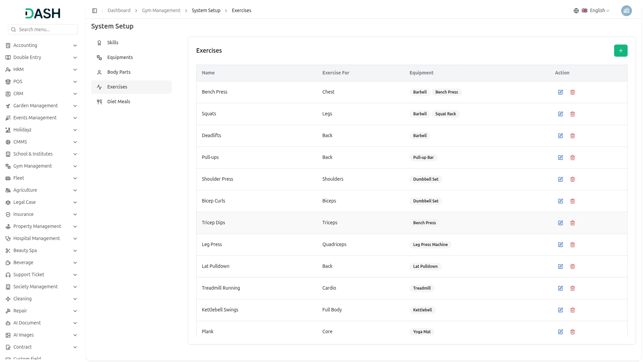The image size is (644, 362).
Task: Toggle the sidebar collapse icon
Action: tap(95, 11)
